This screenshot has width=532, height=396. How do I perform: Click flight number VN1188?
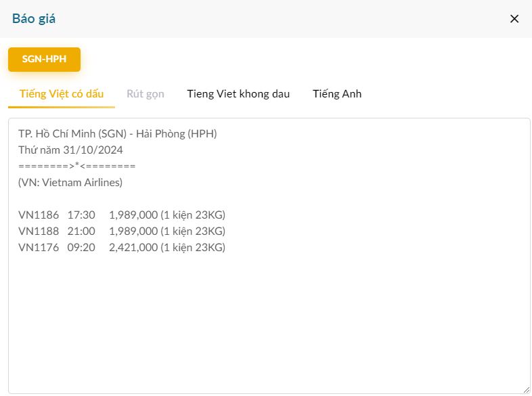click(39, 231)
